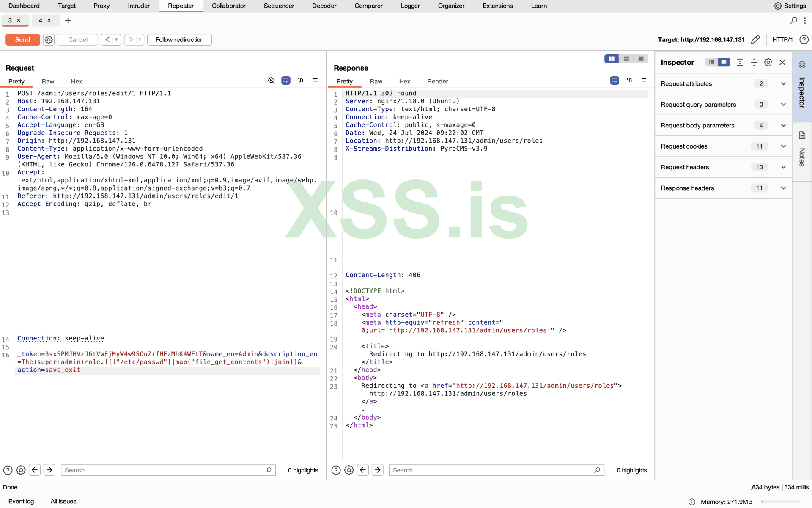Open Repeater request settings gear
Viewport: 812px width, 508px height.
pyautogui.click(x=49, y=39)
